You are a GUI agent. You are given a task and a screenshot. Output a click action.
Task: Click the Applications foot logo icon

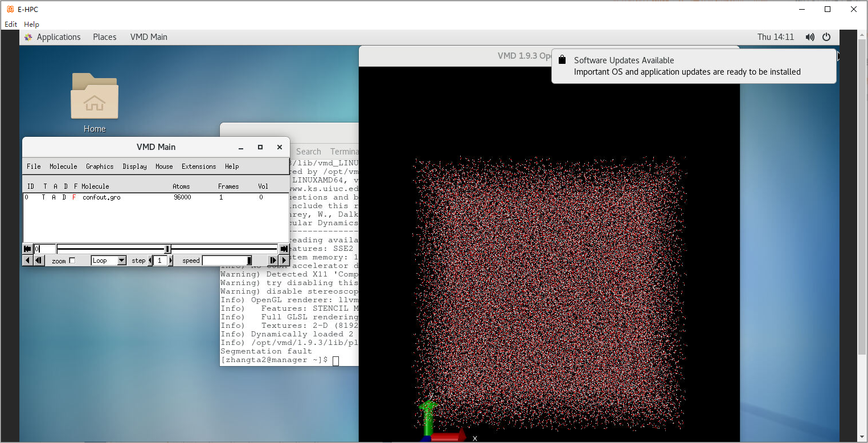coord(28,37)
